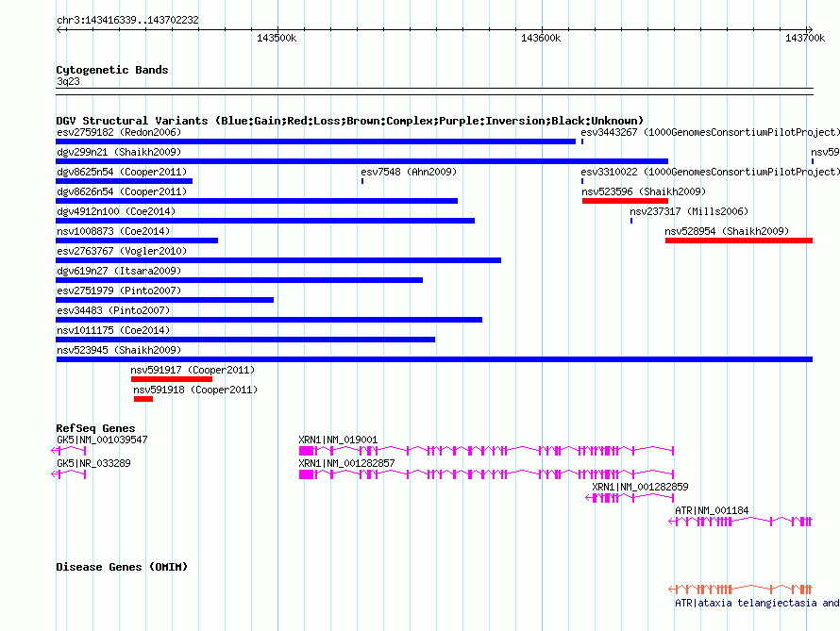This screenshot has height=631, width=840.
Task: Click the XRN1|NM_019001 transcript glyph
Action: click(486, 451)
